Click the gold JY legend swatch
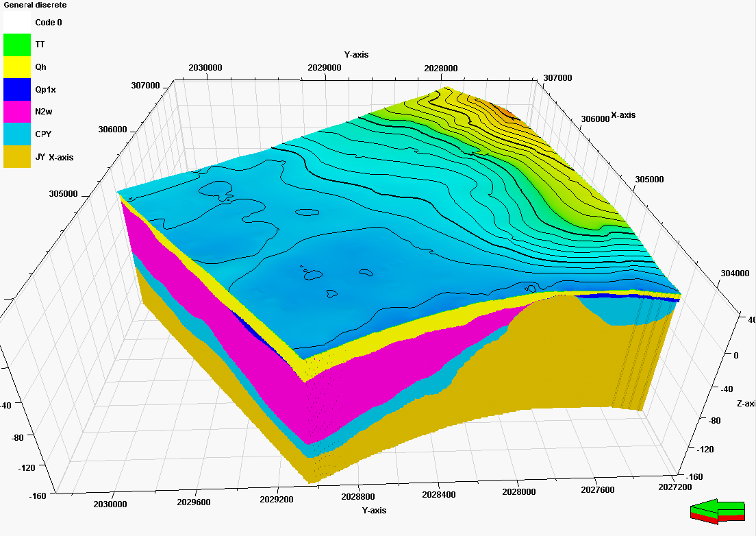This screenshot has width=756, height=536. click(x=16, y=157)
